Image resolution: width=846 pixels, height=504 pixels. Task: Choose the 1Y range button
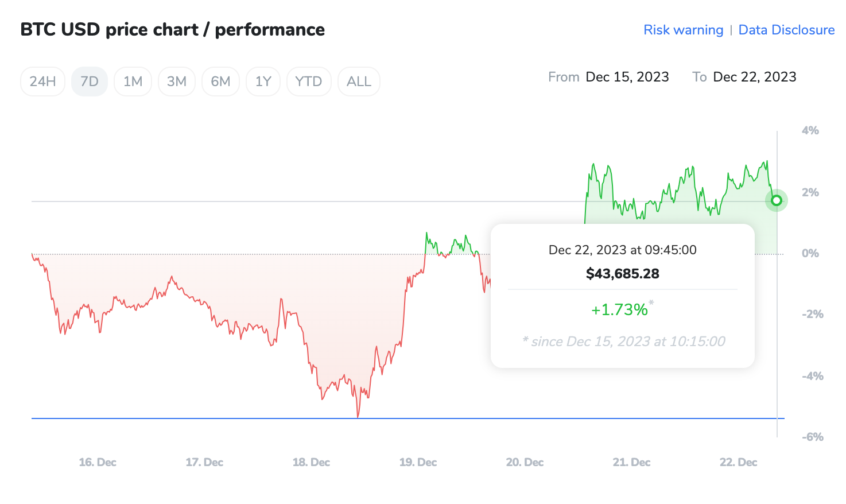click(263, 82)
